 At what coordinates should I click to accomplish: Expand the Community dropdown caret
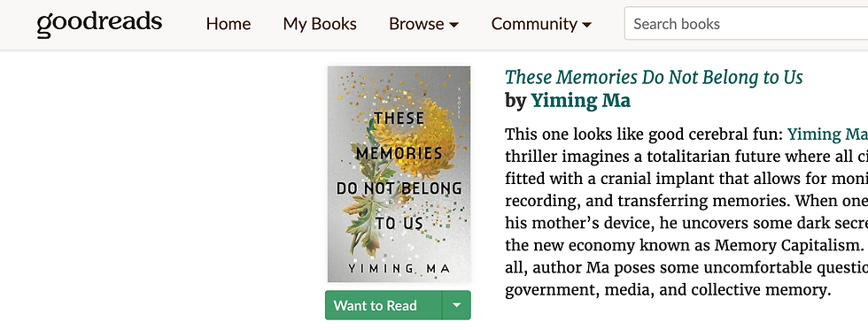(x=586, y=25)
